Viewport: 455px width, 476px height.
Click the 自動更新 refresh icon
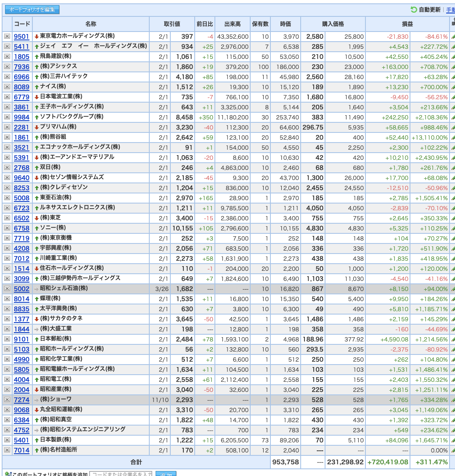[413, 10]
